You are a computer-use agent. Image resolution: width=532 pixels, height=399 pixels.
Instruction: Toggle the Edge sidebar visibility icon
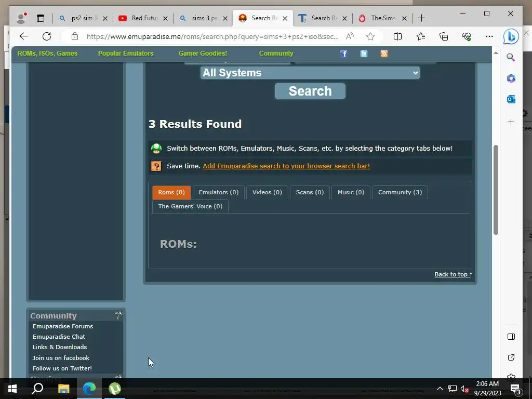pos(511,337)
